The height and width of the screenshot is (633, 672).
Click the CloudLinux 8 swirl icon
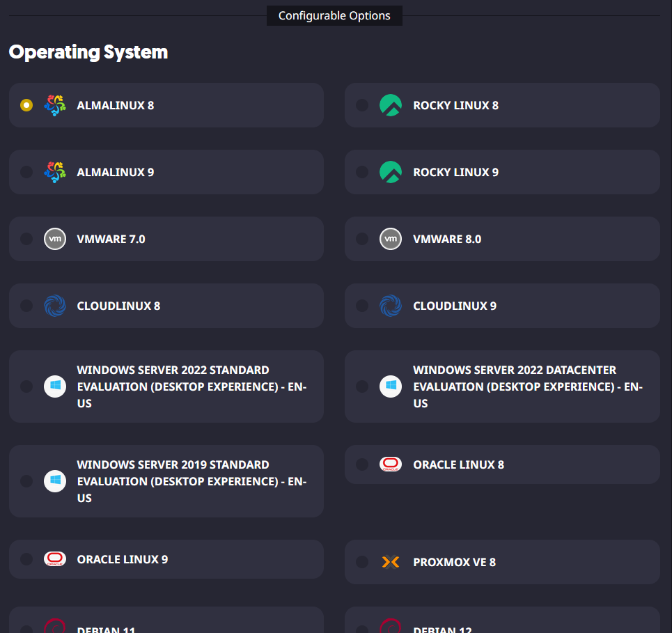55,306
